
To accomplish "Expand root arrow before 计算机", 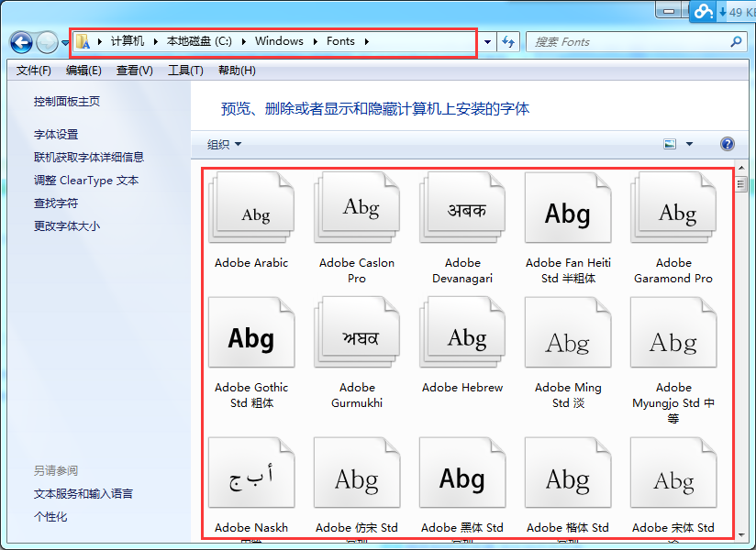I will [x=100, y=41].
